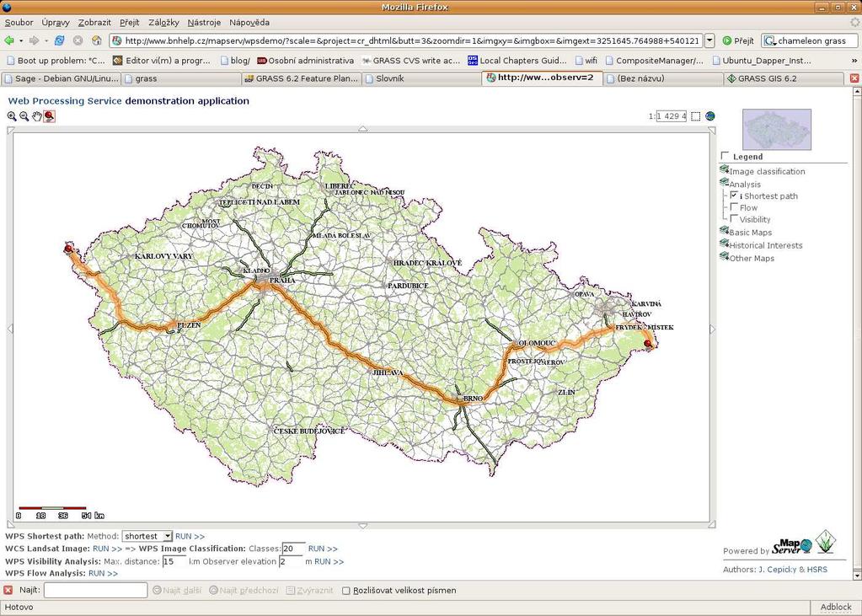The height and width of the screenshot is (616, 862).
Task: Switch to the 'GRASS GIS 6.2' tab
Action: pos(784,78)
